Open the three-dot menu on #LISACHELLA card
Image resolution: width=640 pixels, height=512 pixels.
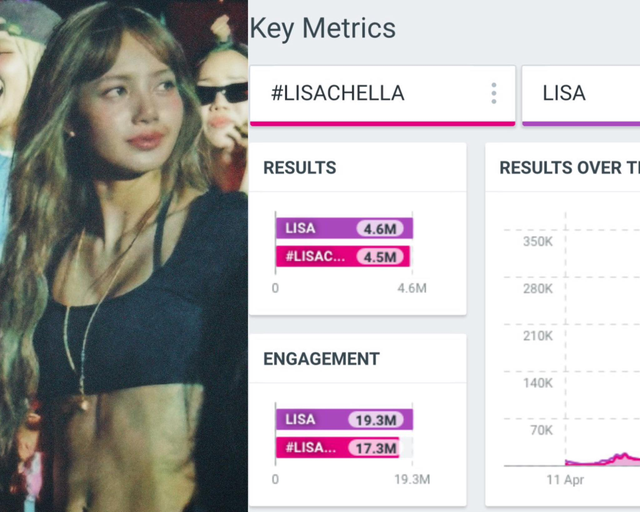pyautogui.click(x=494, y=93)
